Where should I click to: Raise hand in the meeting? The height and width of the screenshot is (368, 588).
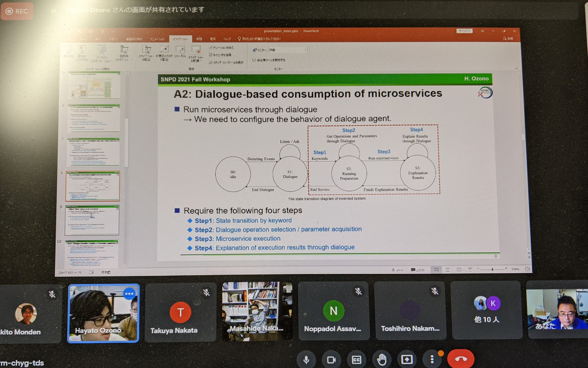(382, 359)
